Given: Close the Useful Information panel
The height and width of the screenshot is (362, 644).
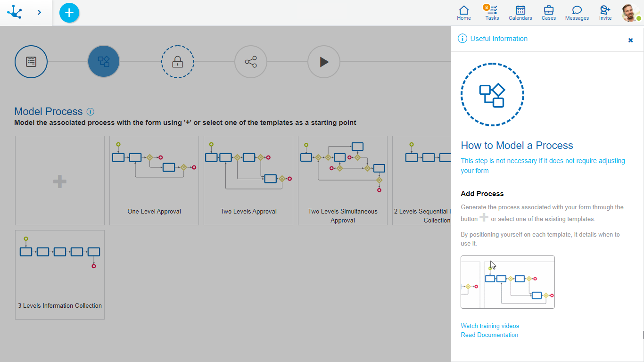Looking at the screenshot, I should [x=630, y=40].
